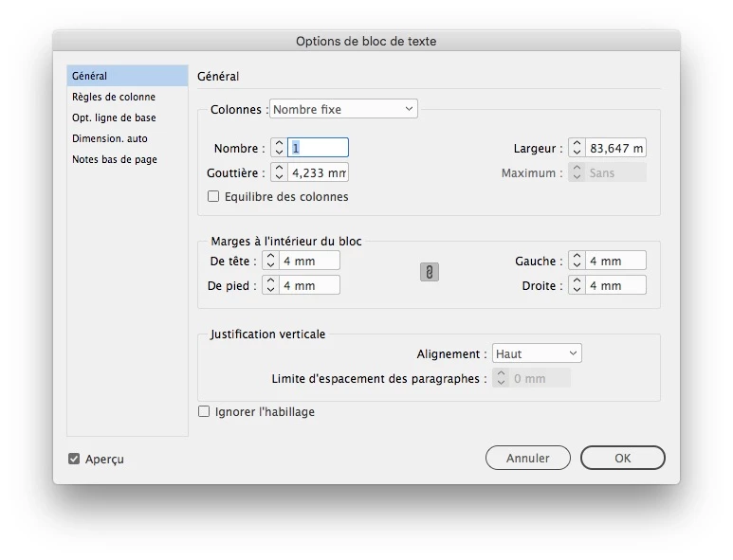Increase Largeur with the stepper up arrow
Screen dimensions: 733x560
coord(577,143)
